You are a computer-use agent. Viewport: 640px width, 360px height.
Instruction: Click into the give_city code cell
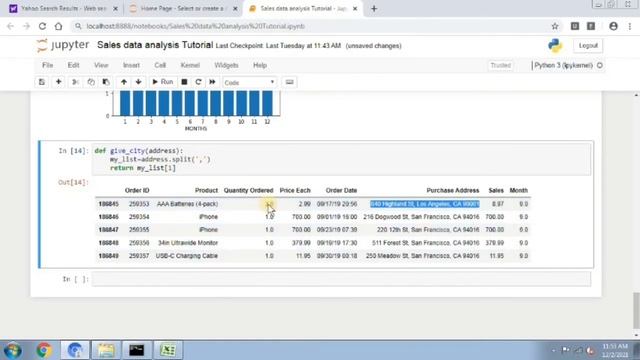tap(341, 160)
